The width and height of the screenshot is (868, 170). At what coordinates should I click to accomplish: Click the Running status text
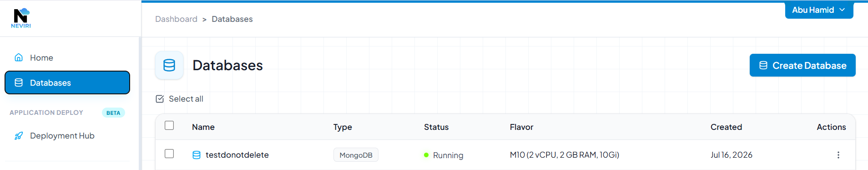(x=448, y=155)
